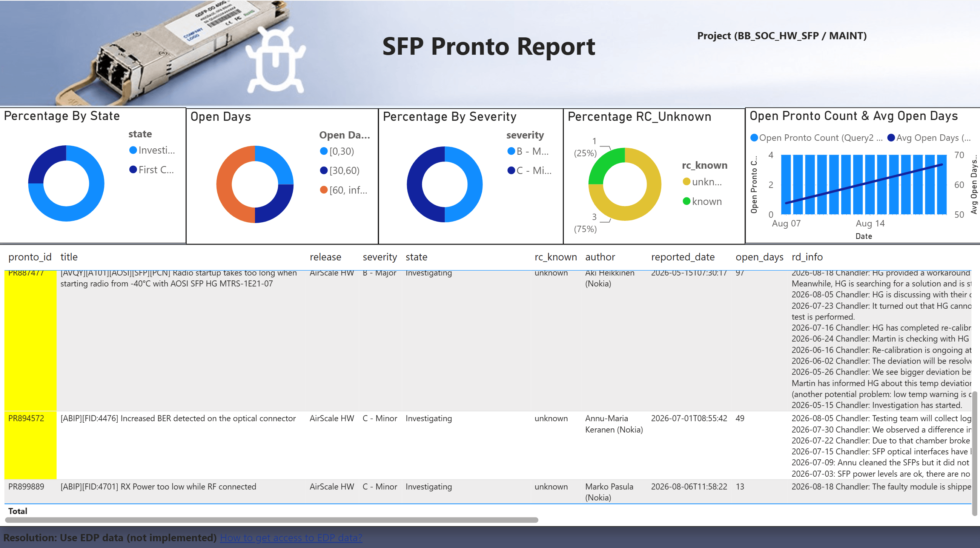Click the Project (BB_SOC_HW_SFP / MAINT) label
Screen dimensions: 980x548
[x=782, y=35]
